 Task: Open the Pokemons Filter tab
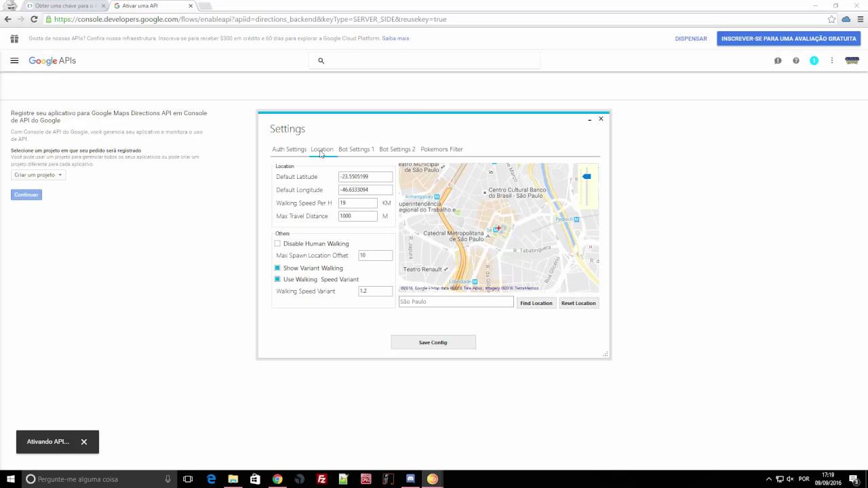point(441,149)
